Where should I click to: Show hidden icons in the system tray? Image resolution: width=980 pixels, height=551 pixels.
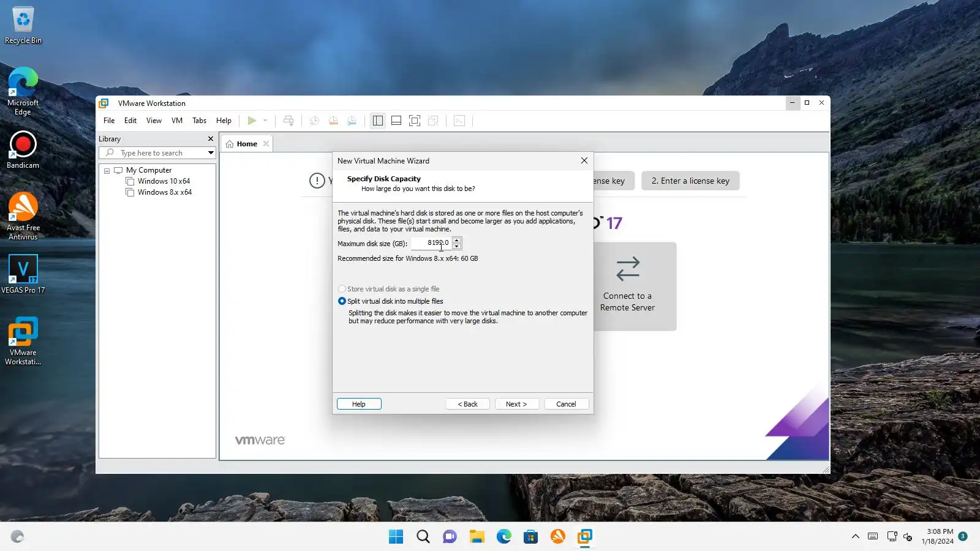(856, 537)
